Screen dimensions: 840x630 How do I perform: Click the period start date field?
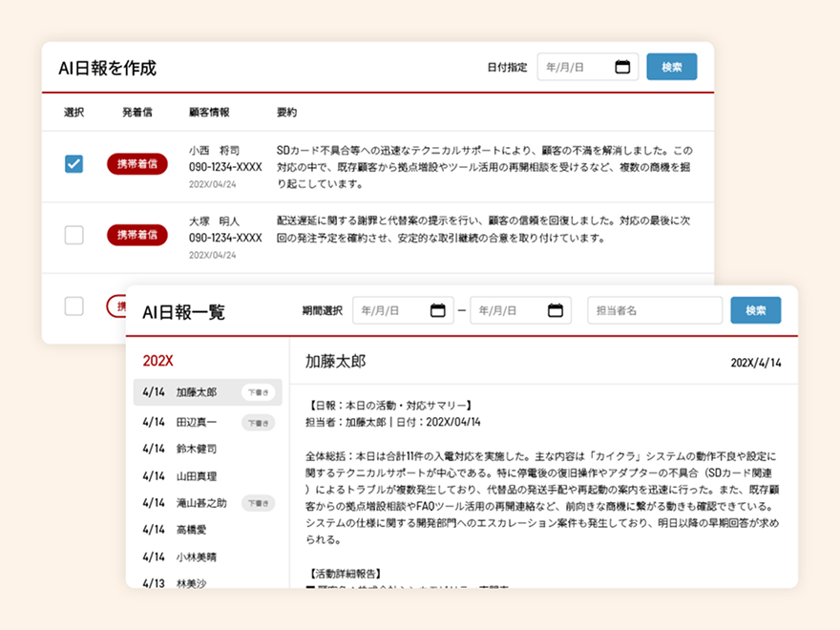click(x=403, y=310)
